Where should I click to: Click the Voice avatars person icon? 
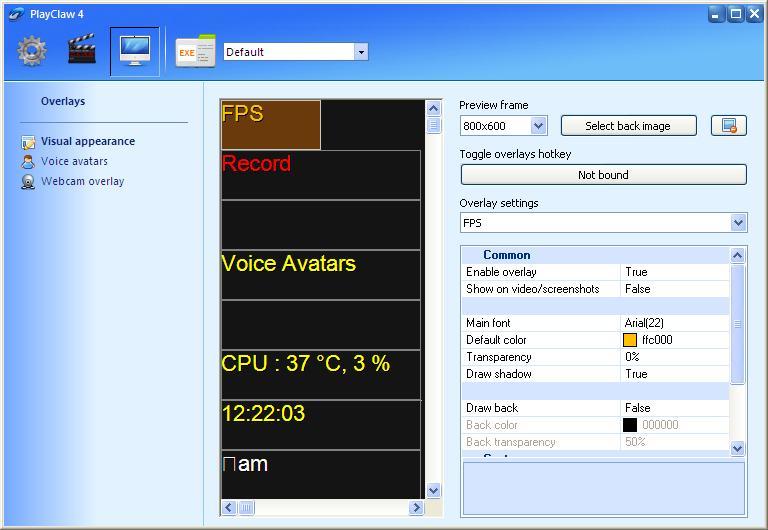[28, 162]
